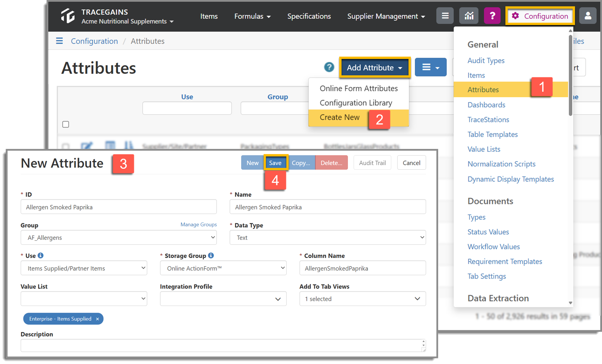The width and height of the screenshot is (602, 364).
Task: Click the Configuration breadcrumb link
Action: pyautogui.click(x=94, y=41)
